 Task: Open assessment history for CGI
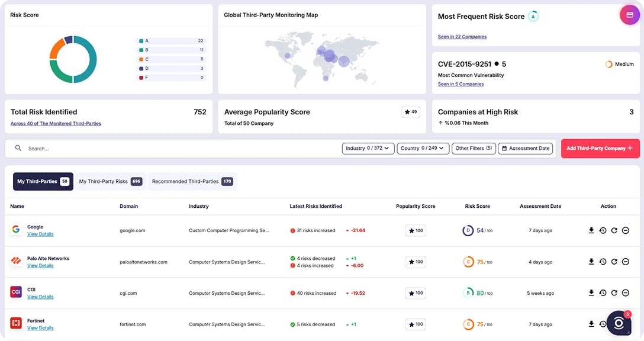tap(603, 293)
